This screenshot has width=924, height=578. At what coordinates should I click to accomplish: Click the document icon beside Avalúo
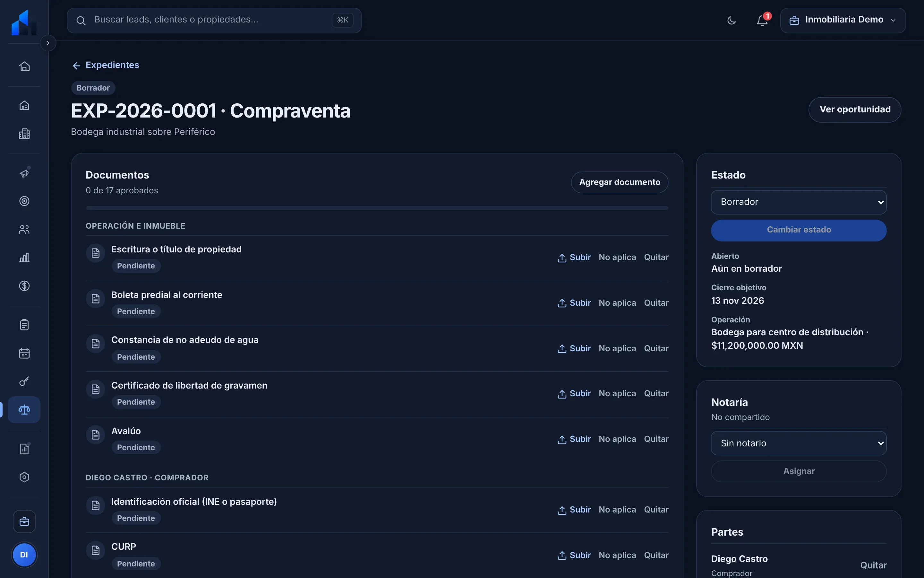[96, 435]
